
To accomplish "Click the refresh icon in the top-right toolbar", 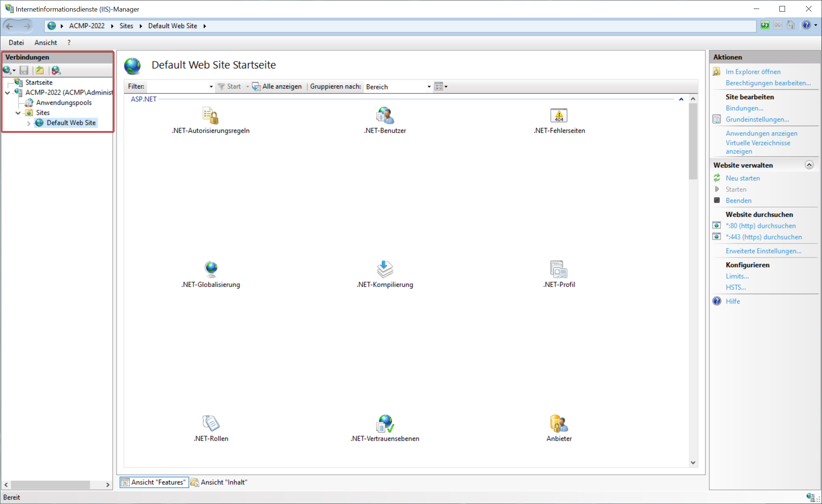I will (x=765, y=25).
